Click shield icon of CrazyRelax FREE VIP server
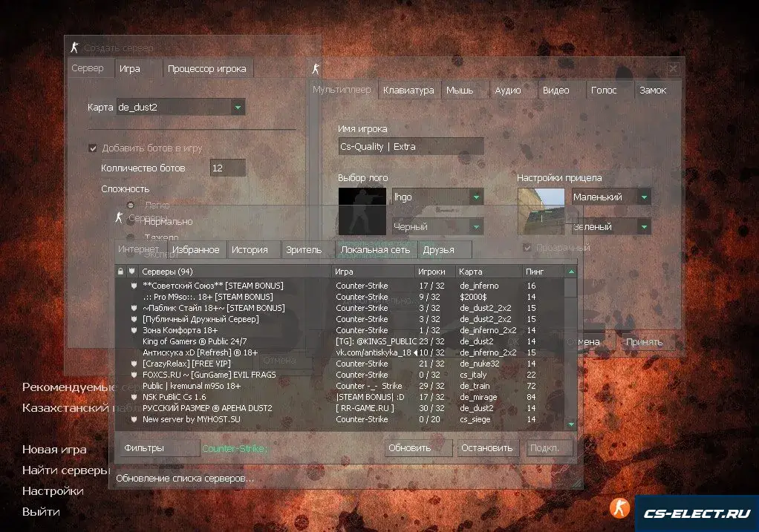759x532 pixels. coord(134,364)
